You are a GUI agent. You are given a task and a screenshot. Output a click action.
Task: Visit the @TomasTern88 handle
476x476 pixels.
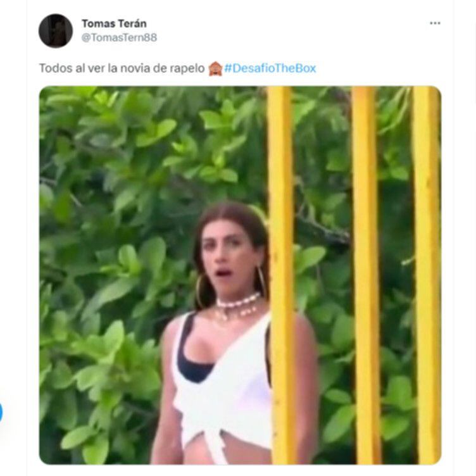tap(119, 37)
